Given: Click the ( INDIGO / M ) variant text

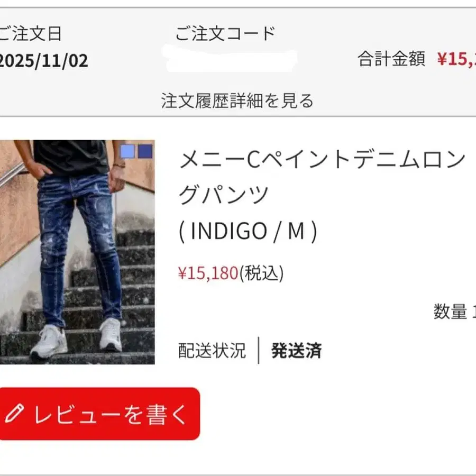Looking at the screenshot, I should (248, 231).
